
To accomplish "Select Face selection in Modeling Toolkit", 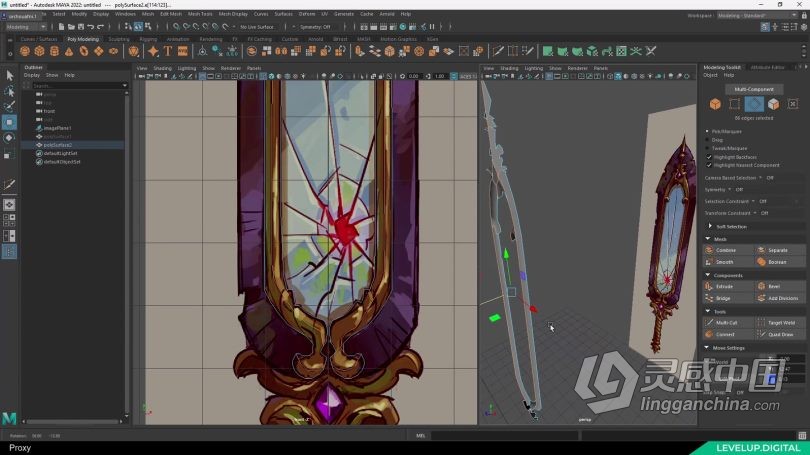I will point(773,104).
